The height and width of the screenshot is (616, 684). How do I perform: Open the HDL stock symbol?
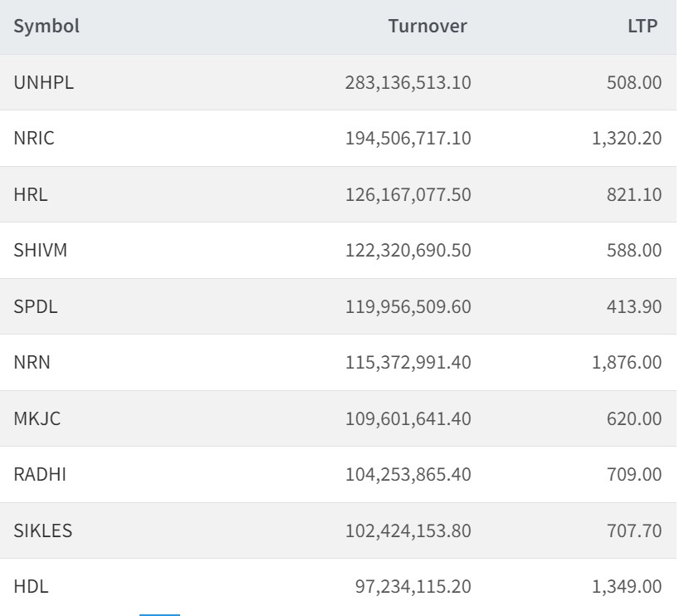click(x=32, y=587)
